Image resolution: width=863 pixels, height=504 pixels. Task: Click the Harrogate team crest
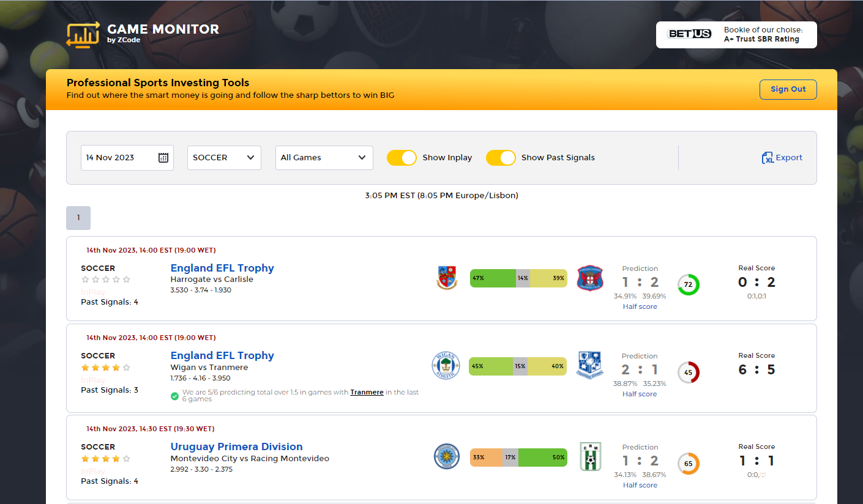pyautogui.click(x=447, y=278)
